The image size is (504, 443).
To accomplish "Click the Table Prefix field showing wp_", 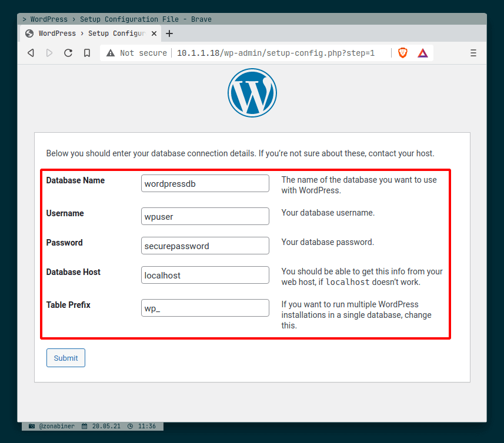I will tap(205, 308).
